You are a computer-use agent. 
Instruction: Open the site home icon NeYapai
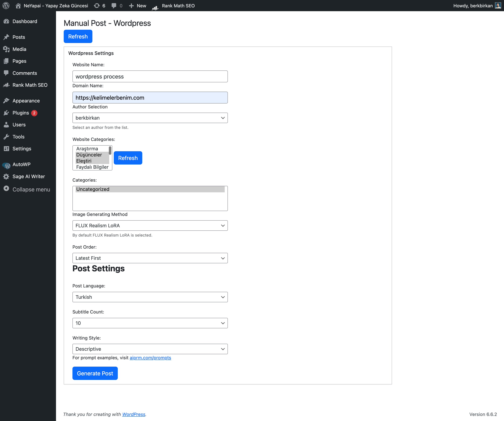pos(18,6)
